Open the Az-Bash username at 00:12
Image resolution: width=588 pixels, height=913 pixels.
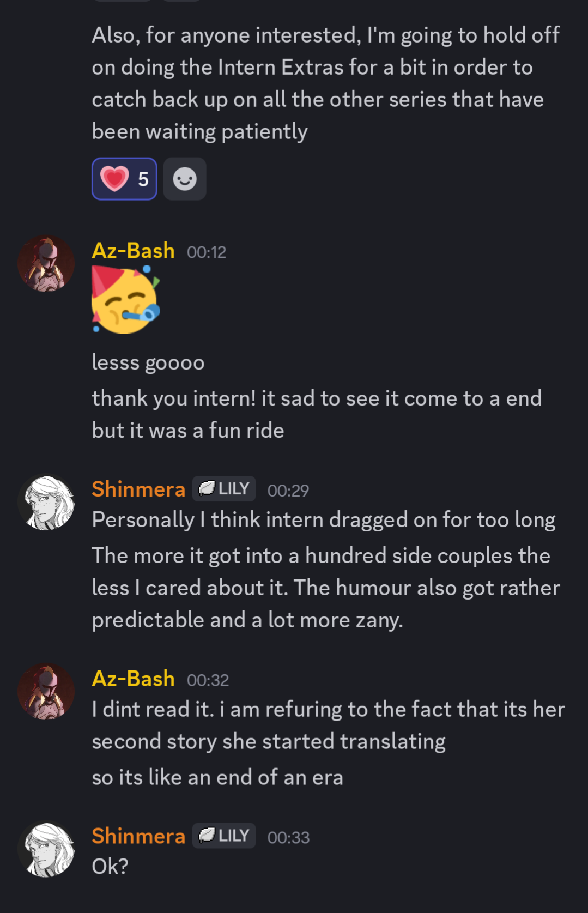[134, 251]
